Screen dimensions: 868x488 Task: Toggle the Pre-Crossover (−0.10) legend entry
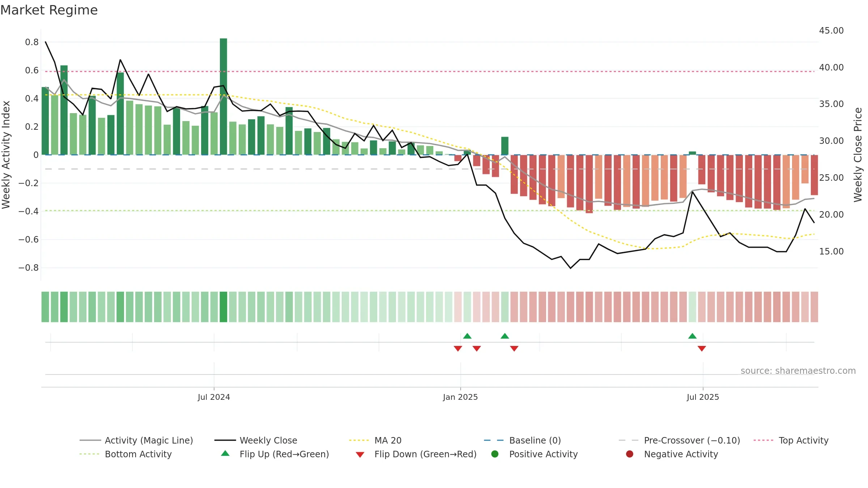click(x=679, y=440)
